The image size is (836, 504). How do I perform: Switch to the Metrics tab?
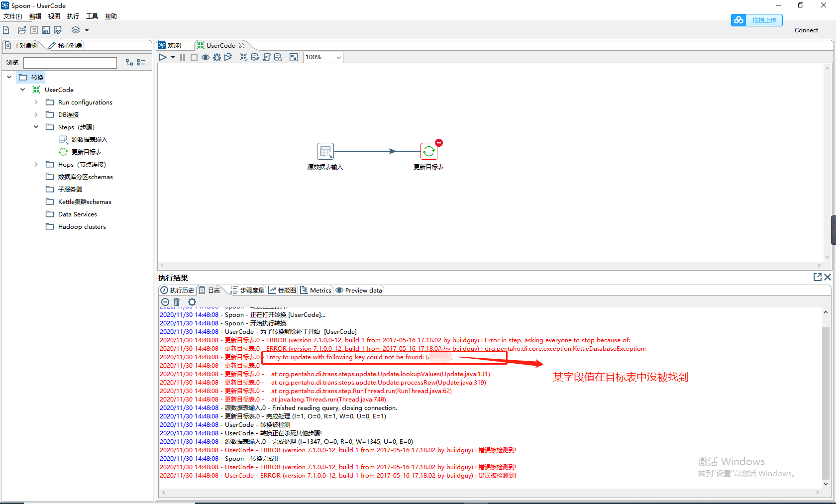316,291
